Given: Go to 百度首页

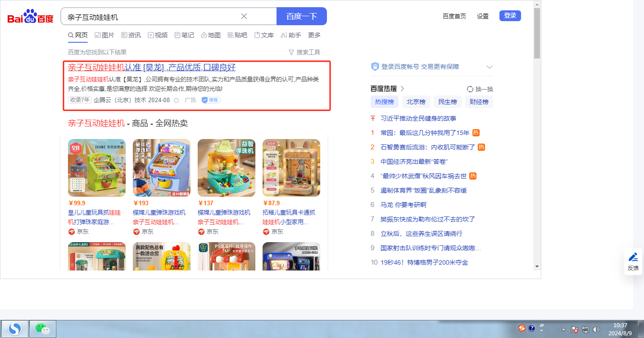Looking at the screenshot, I should click(x=454, y=16).
